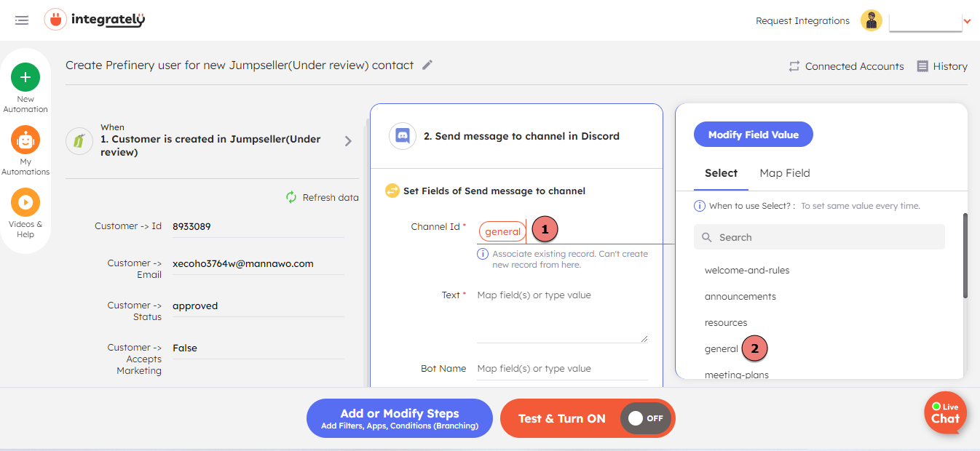This screenshot has height=451, width=980.
Task: Expand the Jumpseller trigger step chevron
Action: pos(348,141)
